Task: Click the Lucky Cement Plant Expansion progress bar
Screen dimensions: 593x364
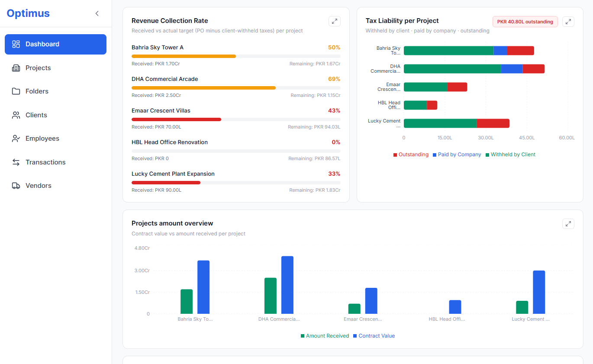Action: point(236,183)
